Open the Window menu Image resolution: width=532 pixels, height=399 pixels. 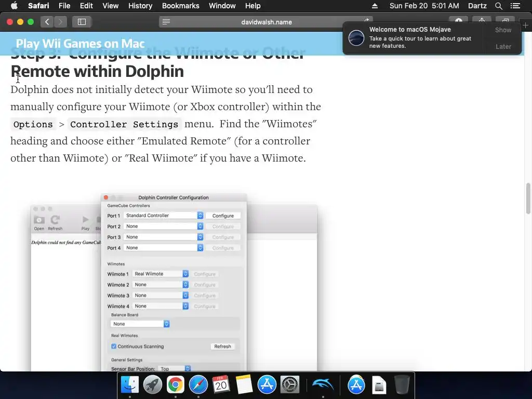(x=222, y=6)
